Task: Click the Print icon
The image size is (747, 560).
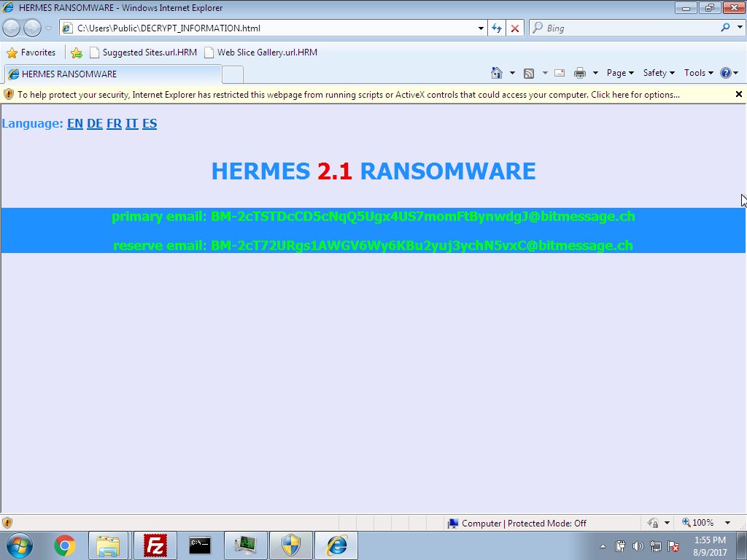Action: [580, 73]
